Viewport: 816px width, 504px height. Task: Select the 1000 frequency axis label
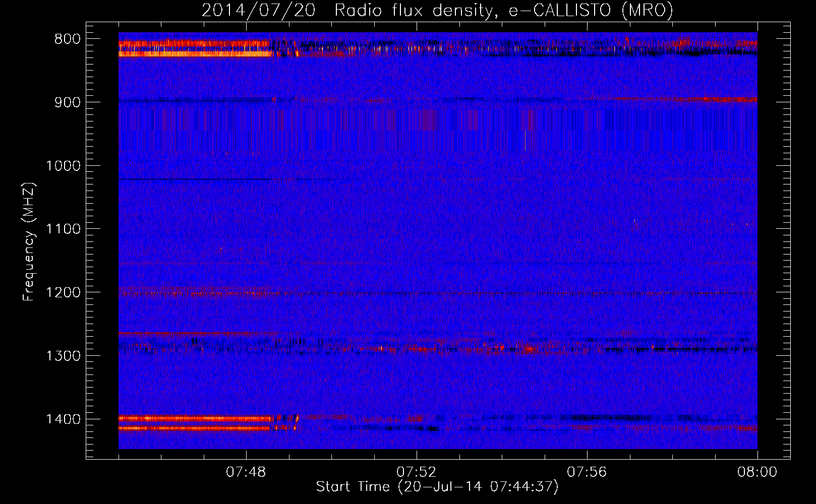point(63,166)
